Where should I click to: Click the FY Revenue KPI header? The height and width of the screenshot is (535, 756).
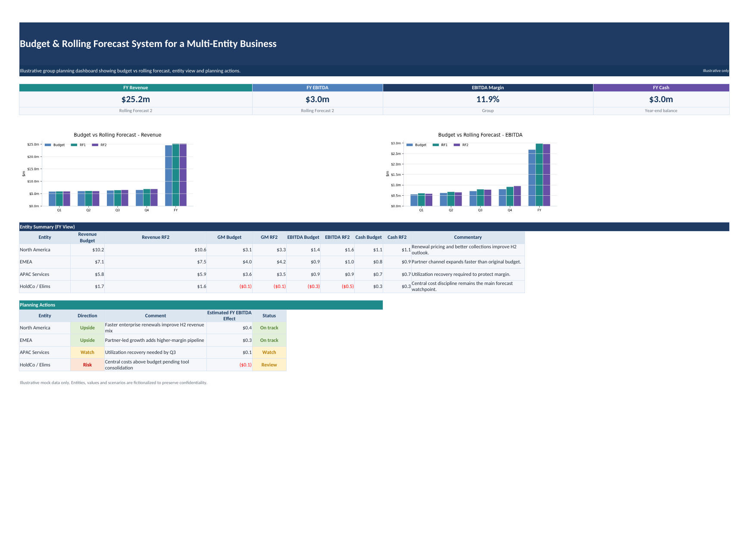click(x=136, y=88)
